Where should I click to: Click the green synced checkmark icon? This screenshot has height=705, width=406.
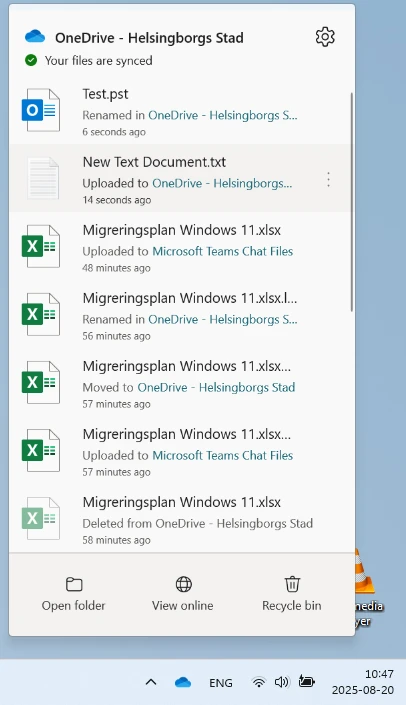(x=31, y=60)
